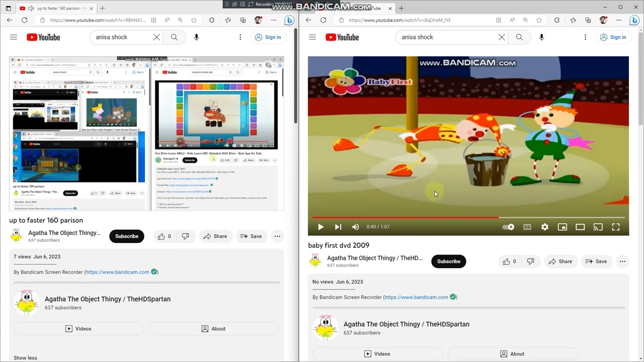644x362 pixels.
Task: Play the baby first dvd video
Action: tap(320, 227)
